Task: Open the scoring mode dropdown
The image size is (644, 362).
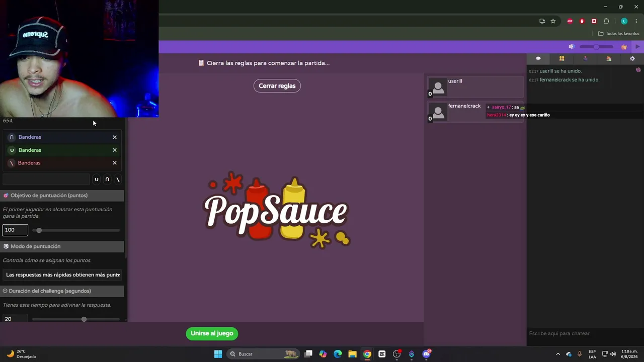Action: [63, 275]
